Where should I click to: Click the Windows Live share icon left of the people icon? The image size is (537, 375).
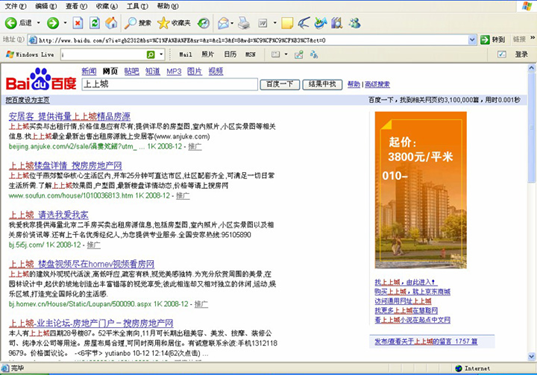(299, 54)
